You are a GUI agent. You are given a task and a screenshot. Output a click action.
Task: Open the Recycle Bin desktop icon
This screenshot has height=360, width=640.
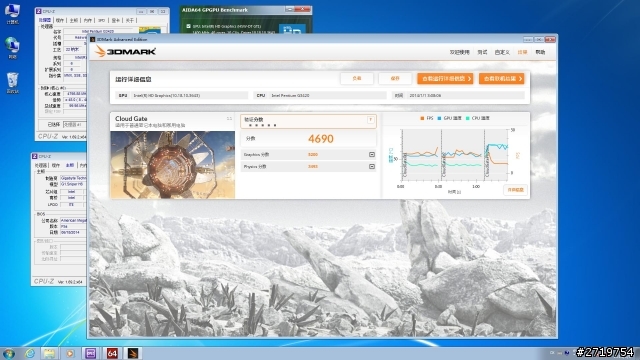(x=12, y=82)
